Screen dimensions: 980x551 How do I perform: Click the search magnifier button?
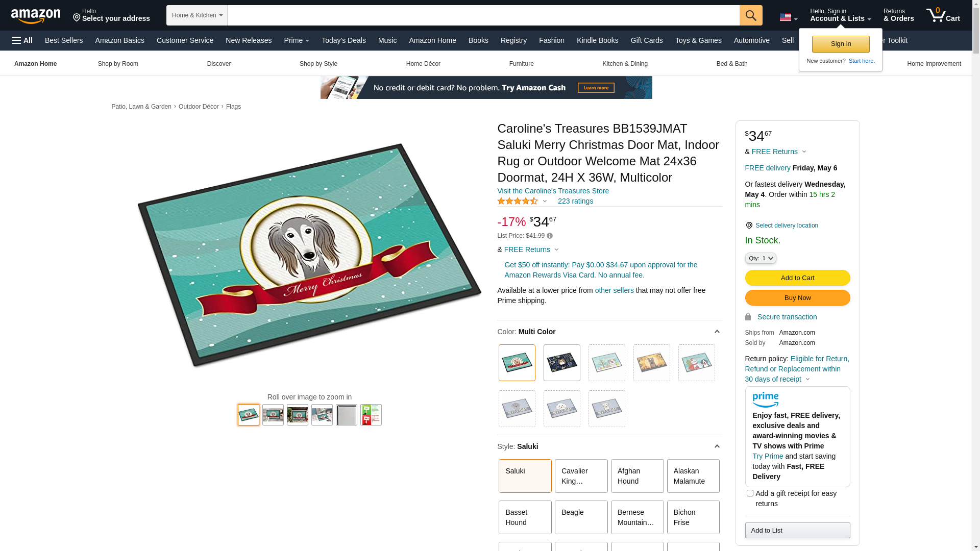click(751, 15)
